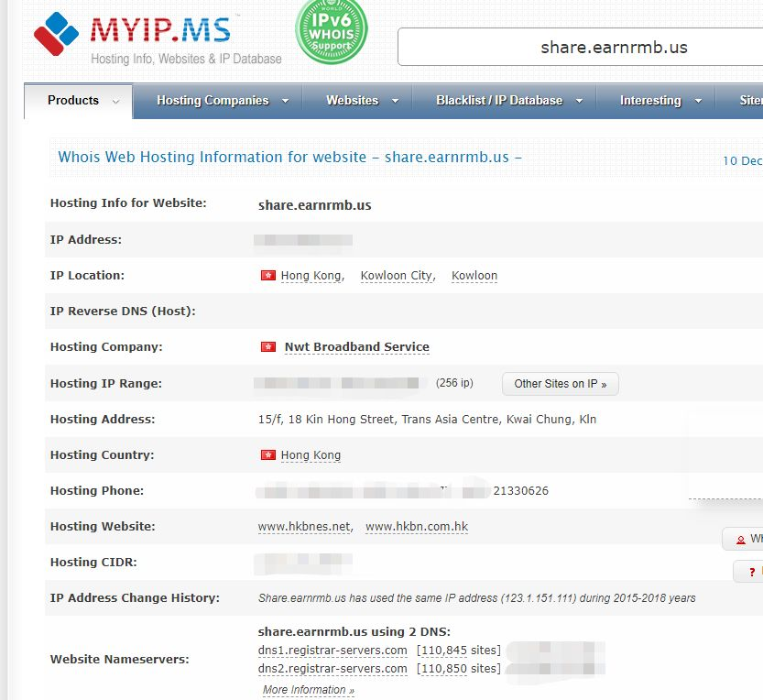Screen dimensions: 763x700
Task: Click the Website Nameservers label
Action: (x=120, y=659)
